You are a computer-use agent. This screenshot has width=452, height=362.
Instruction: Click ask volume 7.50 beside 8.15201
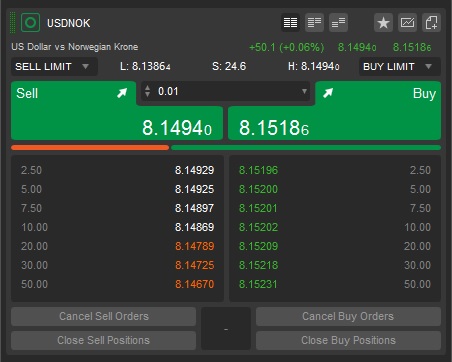coord(420,208)
